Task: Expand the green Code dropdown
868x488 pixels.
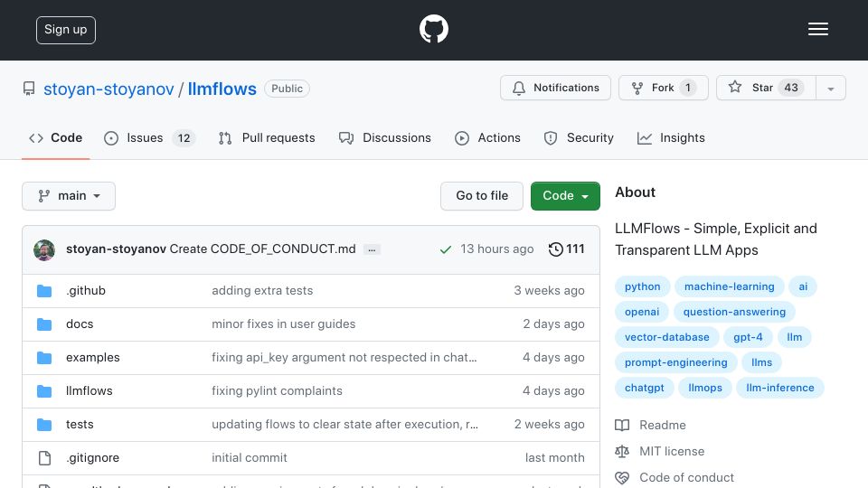Action: [565, 196]
